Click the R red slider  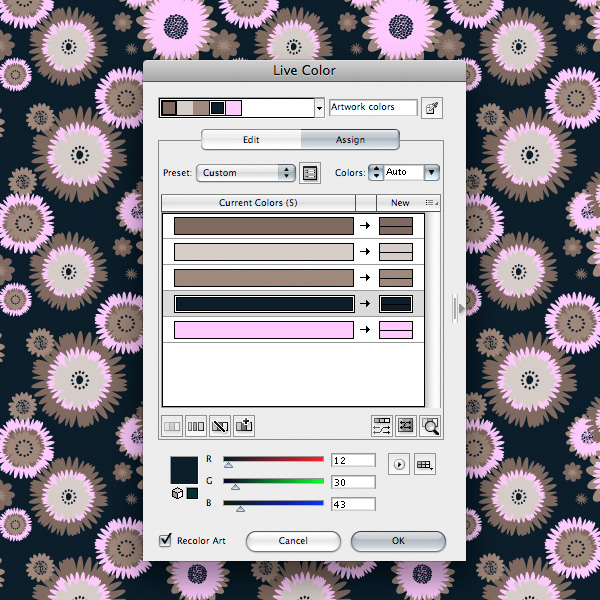273,460
